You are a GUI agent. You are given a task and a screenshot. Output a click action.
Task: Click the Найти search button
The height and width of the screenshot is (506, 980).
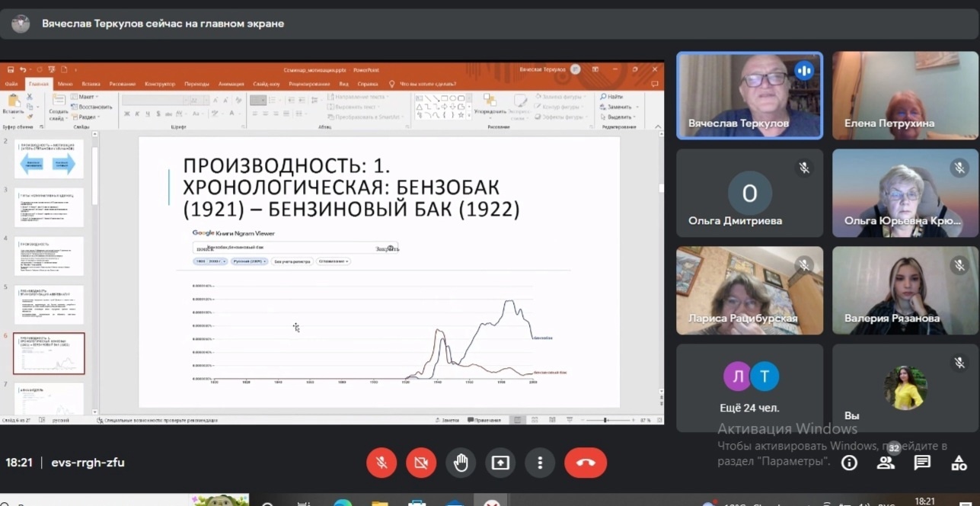tap(612, 97)
